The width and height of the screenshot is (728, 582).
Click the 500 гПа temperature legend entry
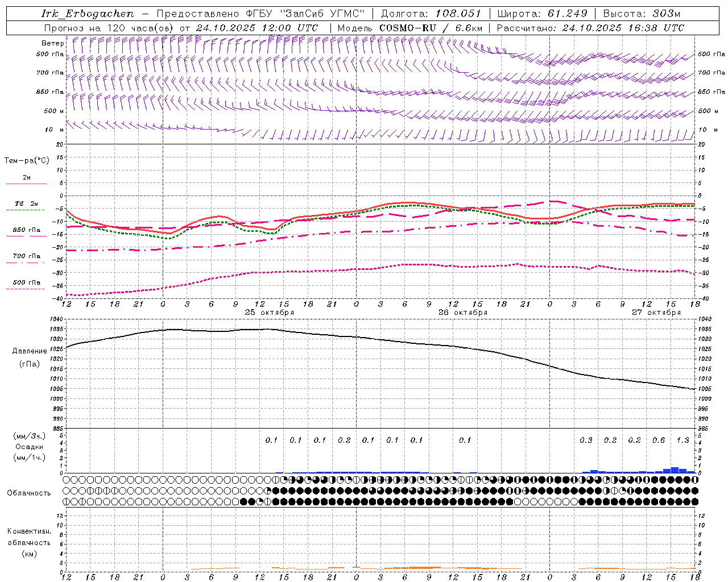(x=26, y=282)
